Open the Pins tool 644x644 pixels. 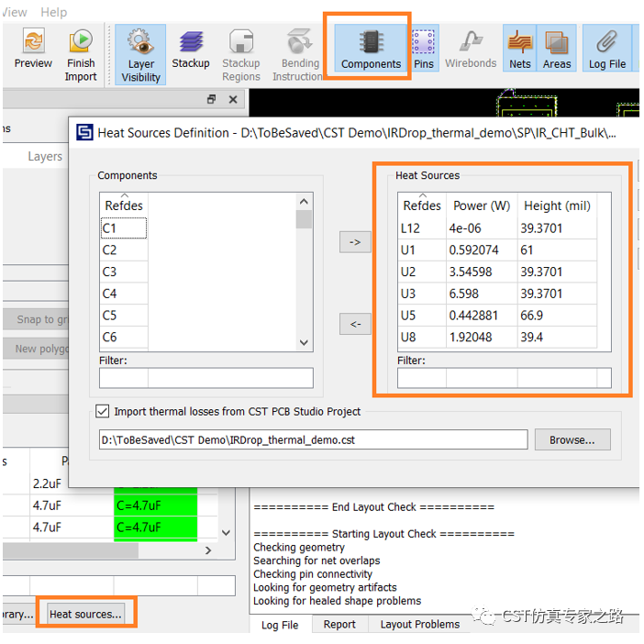(x=424, y=48)
